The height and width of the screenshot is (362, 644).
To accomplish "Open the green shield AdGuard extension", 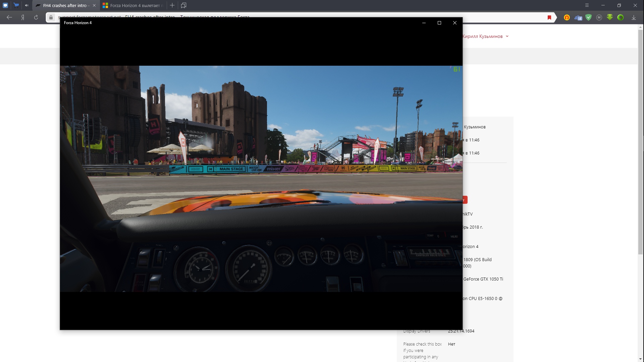I will 589,17.
